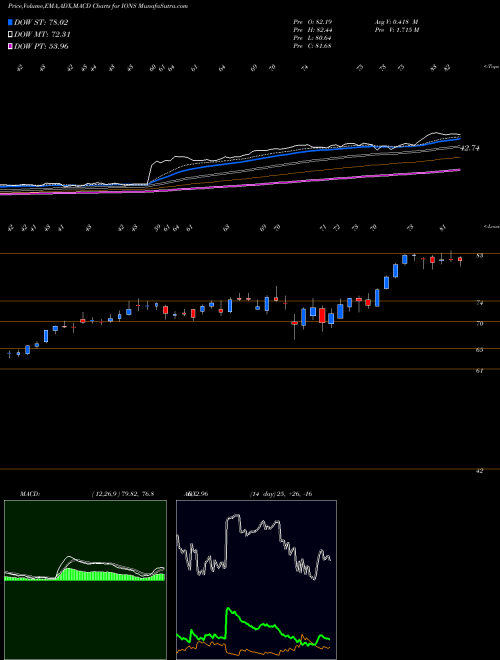This screenshot has height=660, width=500.
Task: Click the MACD: panel heading
Action: click(x=30, y=494)
